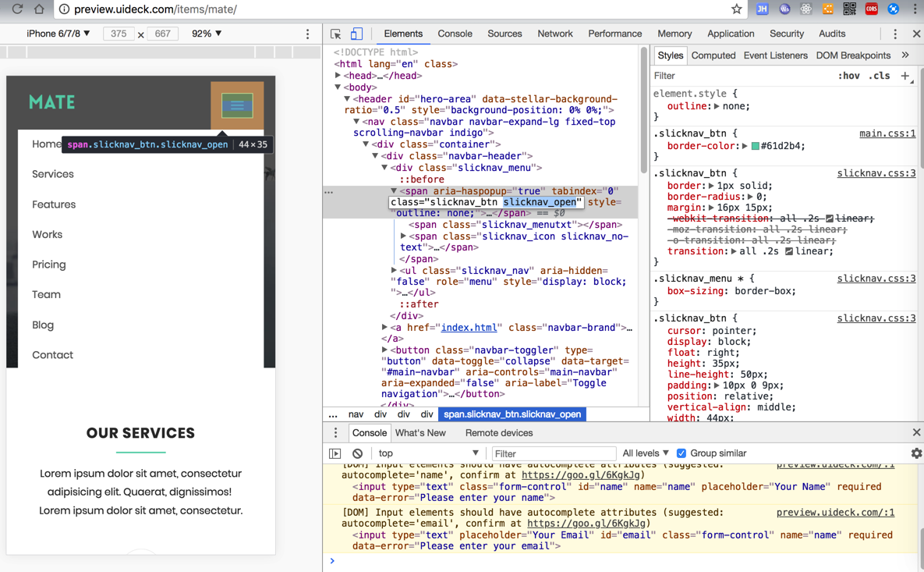
Task: Expand the head element node
Action: coord(338,76)
